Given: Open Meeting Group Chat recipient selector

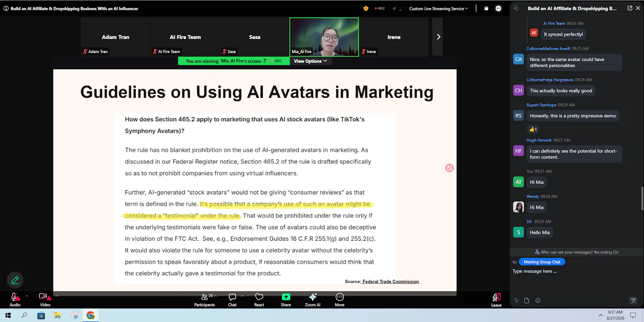Looking at the screenshot, I should pos(542,262).
